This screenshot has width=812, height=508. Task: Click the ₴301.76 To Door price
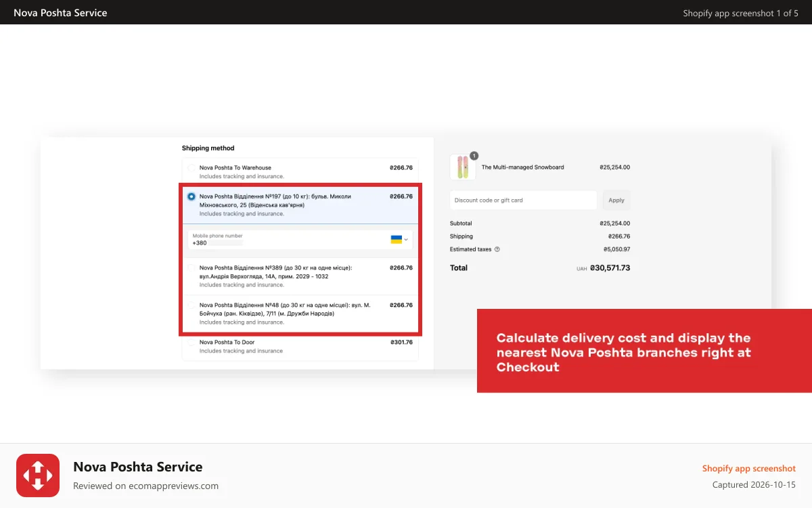(x=401, y=343)
